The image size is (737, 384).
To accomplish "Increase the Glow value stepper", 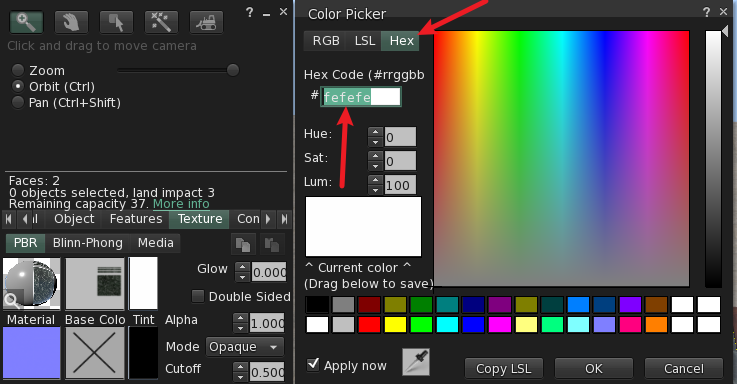I will click(x=242, y=267).
